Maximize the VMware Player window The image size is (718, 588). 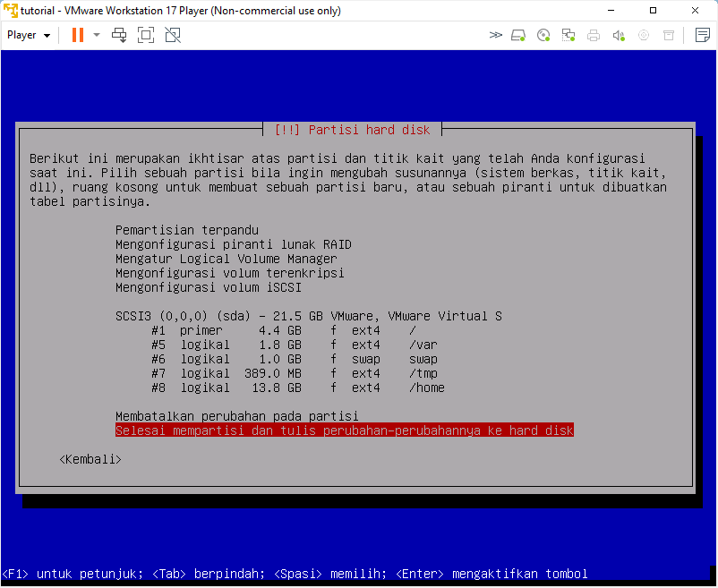[x=653, y=10]
